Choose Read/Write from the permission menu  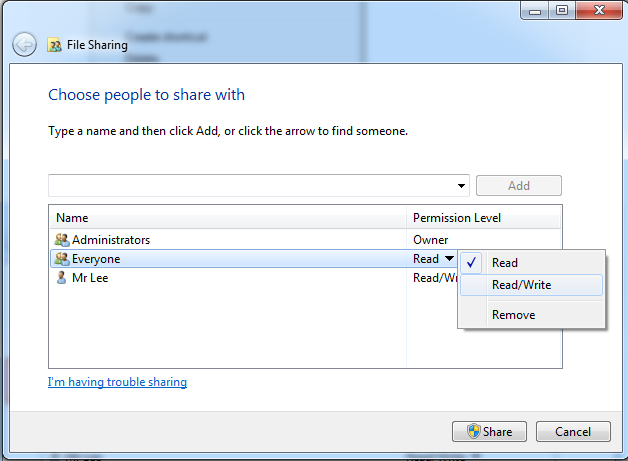(521, 285)
